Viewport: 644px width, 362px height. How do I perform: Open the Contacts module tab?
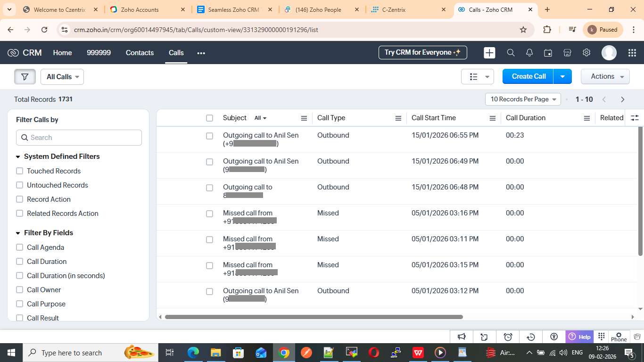pyautogui.click(x=140, y=53)
